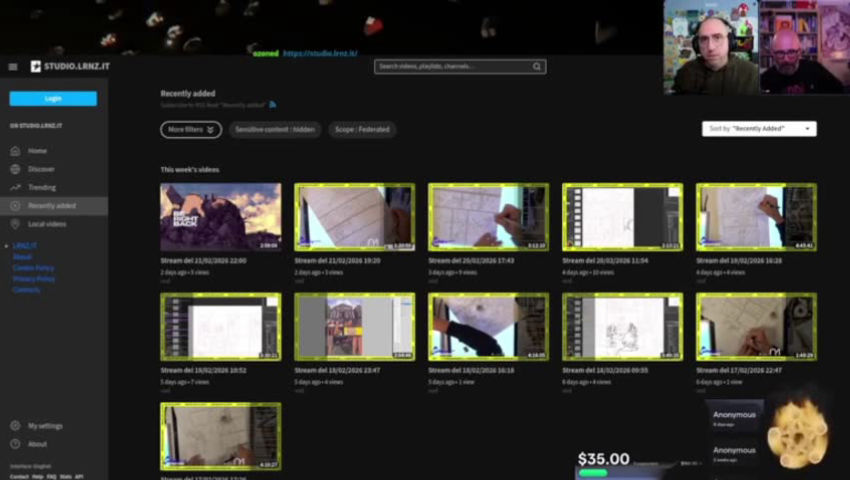Viewport: 850px width, 480px height.
Task: Click the STUDIO.LRNZ.IT logo icon
Action: (x=36, y=67)
